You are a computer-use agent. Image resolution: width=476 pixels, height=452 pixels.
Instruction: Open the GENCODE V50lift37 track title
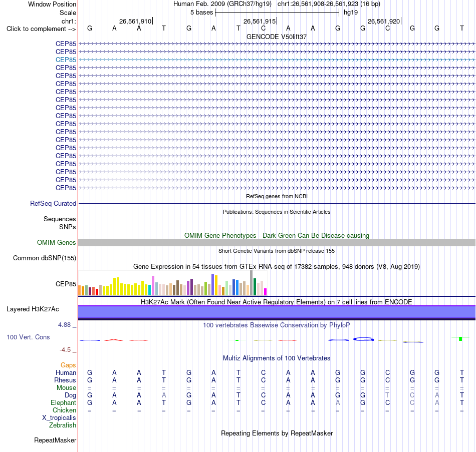coord(277,37)
